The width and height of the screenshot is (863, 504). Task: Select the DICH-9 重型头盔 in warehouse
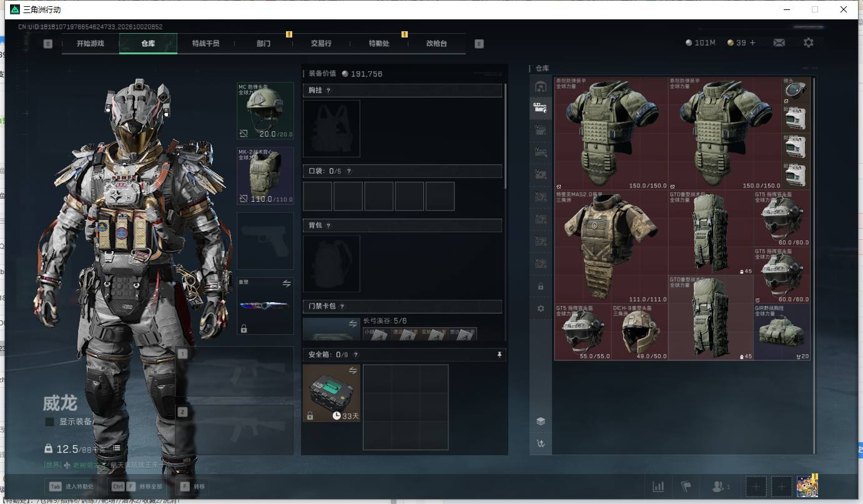point(639,332)
